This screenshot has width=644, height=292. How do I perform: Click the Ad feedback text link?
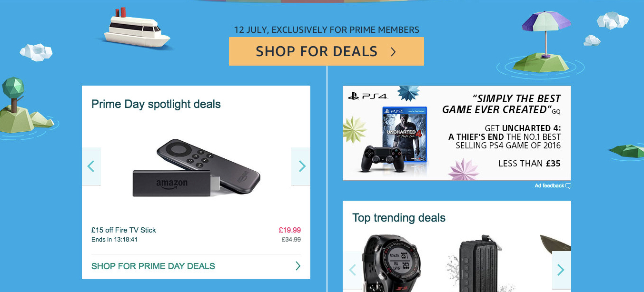549,186
